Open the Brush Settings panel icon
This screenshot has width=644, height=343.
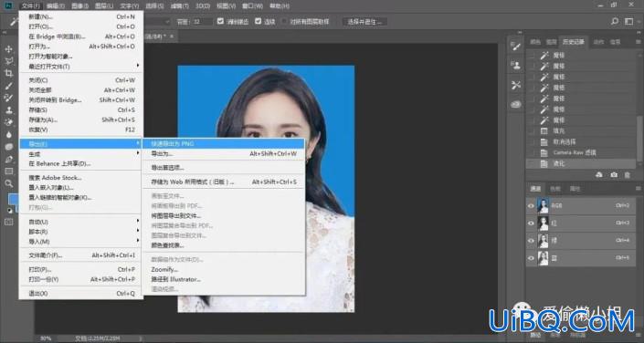(x=516, y=46)
